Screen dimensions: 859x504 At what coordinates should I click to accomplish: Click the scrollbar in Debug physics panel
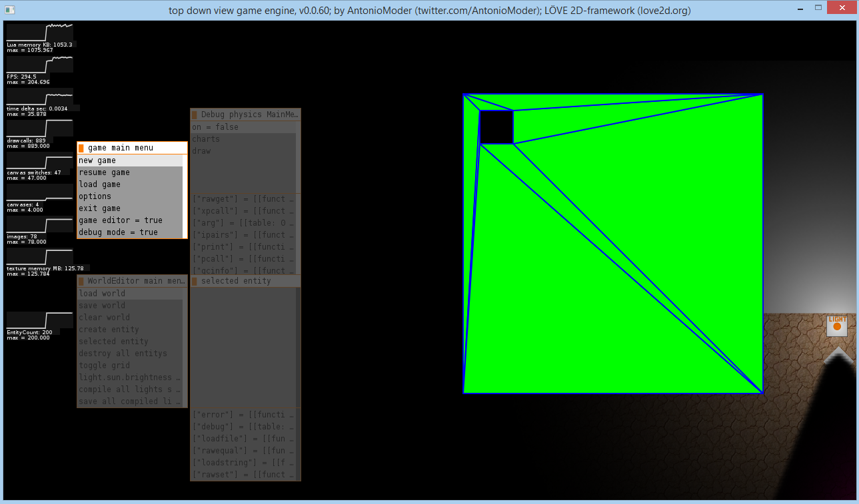coord(298,157)
